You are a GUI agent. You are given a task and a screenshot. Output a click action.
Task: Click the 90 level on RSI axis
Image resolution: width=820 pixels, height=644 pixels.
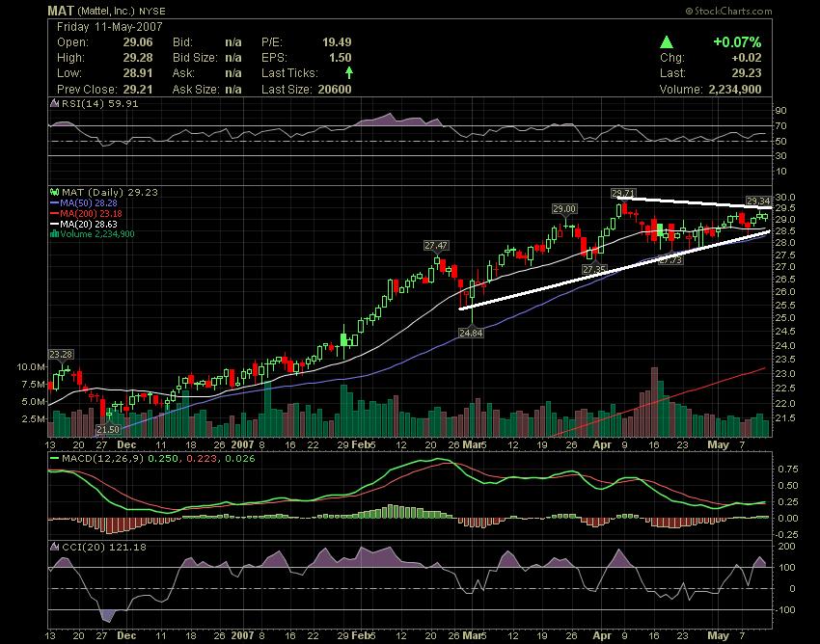coord(780,110)
